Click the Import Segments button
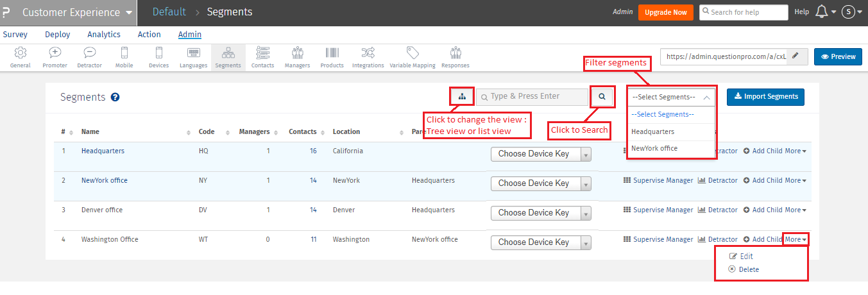This screenshot has width=868, height=295. [x=765, y=97]
